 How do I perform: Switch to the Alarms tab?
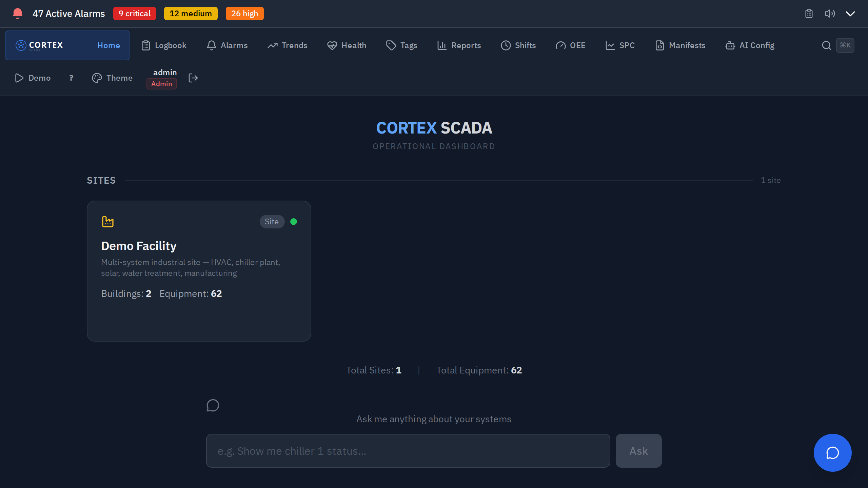pyautogui.click(x=227, y=45)
